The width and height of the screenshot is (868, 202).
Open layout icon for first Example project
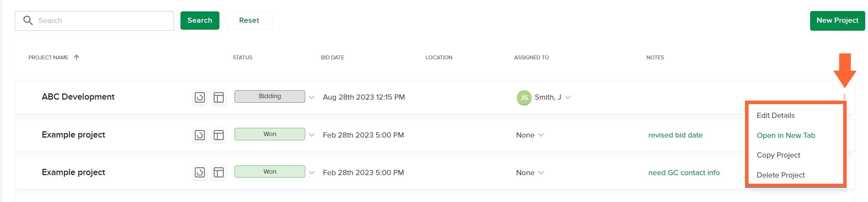(x=219, y=135)
